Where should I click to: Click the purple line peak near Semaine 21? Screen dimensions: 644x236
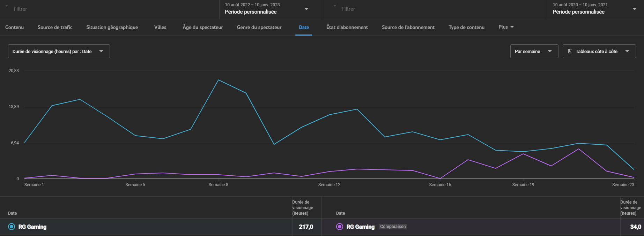579,149
